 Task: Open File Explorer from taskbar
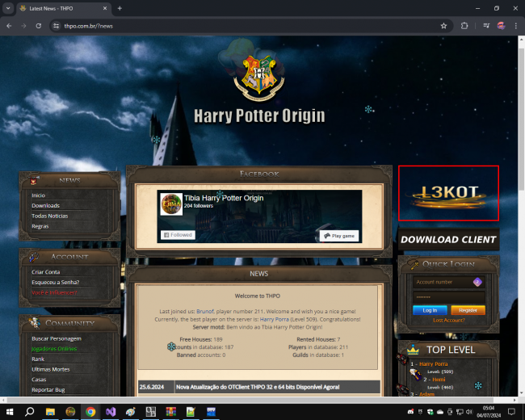point(50,412)
